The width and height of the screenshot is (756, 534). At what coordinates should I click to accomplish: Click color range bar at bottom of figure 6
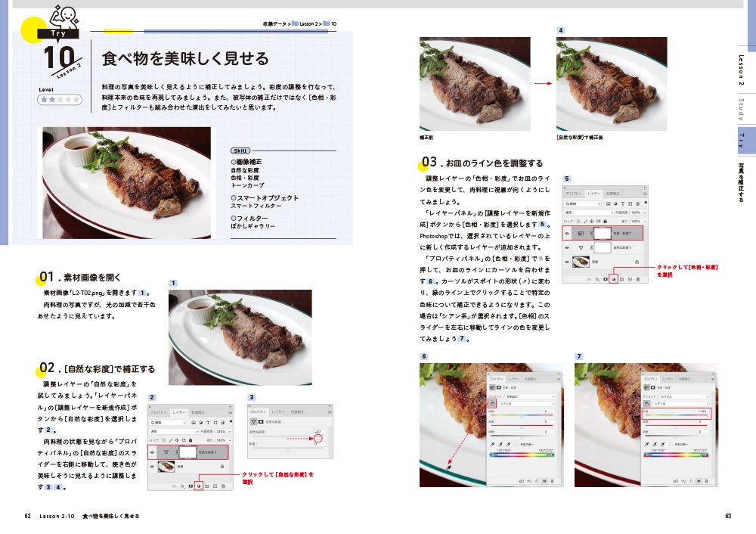point(522,455)
